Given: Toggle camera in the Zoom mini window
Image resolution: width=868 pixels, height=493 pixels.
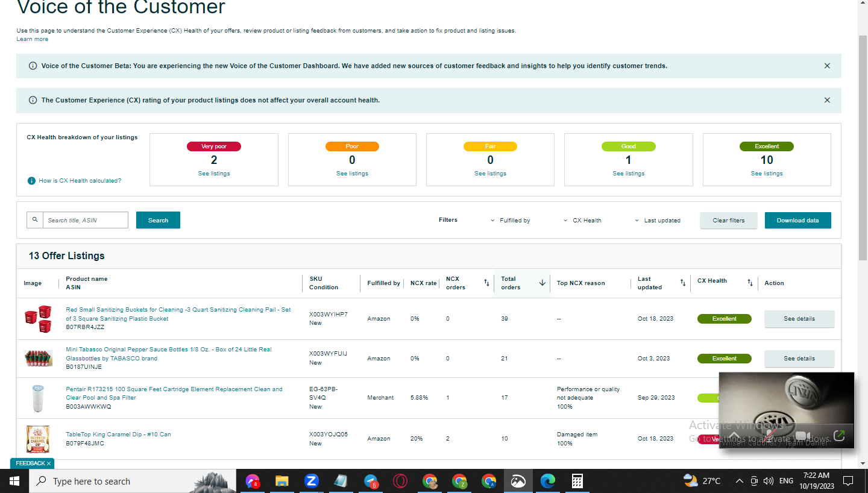Looking at the screenshot, I should (802, 436).
